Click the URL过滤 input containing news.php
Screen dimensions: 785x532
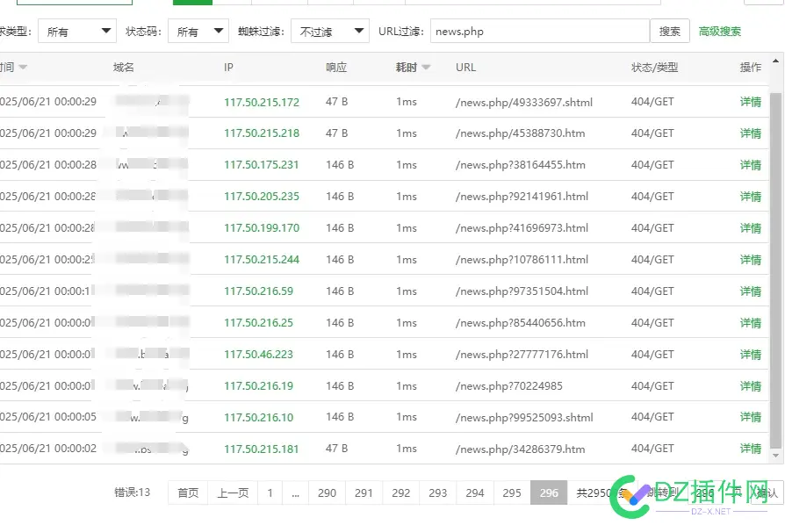click(539, 30)
